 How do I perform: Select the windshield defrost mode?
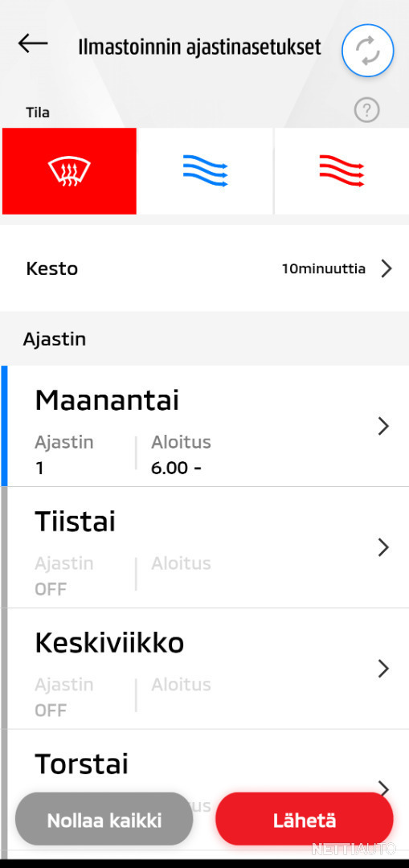[69, 171]
